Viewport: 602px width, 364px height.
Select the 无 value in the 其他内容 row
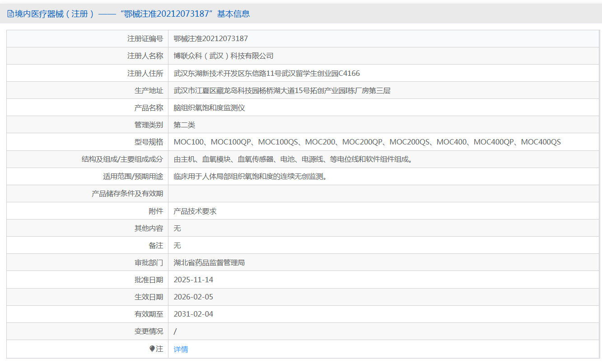click(x=177, y=228)
